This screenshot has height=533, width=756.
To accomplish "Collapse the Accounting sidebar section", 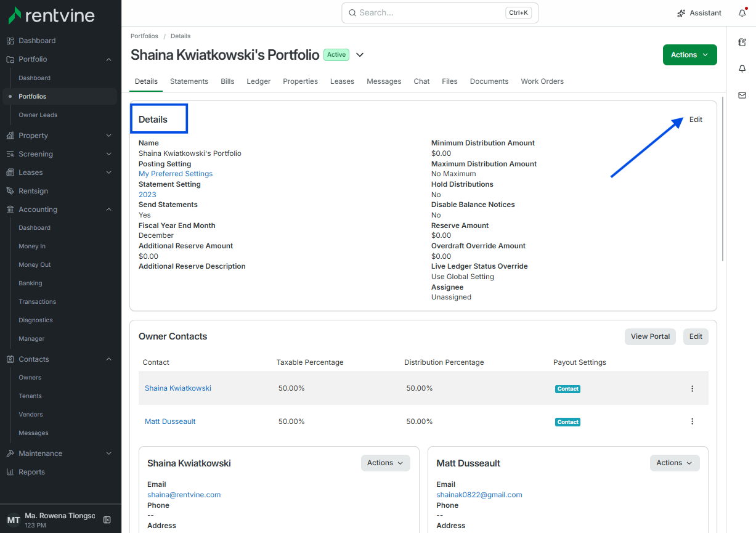I will click(108, 210).
